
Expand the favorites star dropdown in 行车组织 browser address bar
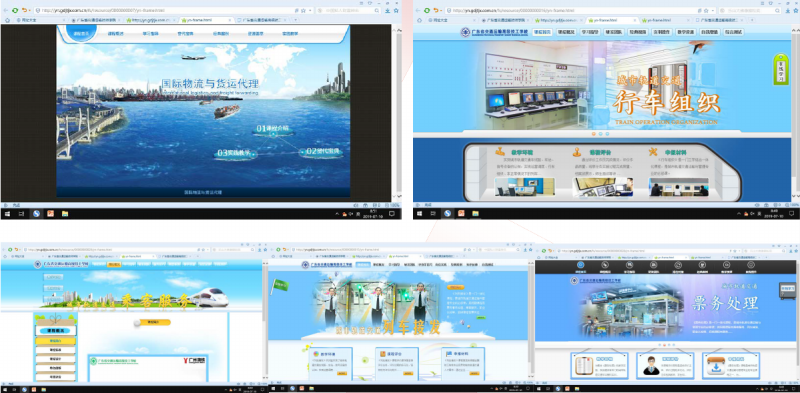[x=713, y=10]
